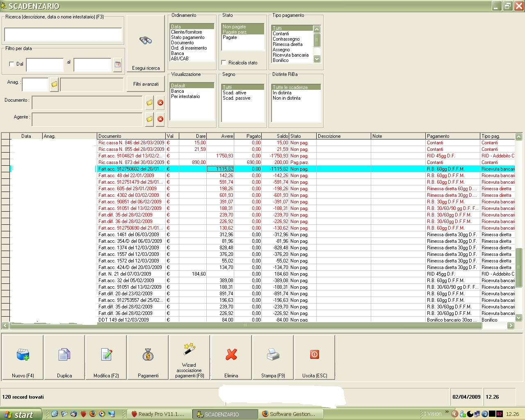Toggle the Ricalcola stato checkbox

(x=224, y=63)
